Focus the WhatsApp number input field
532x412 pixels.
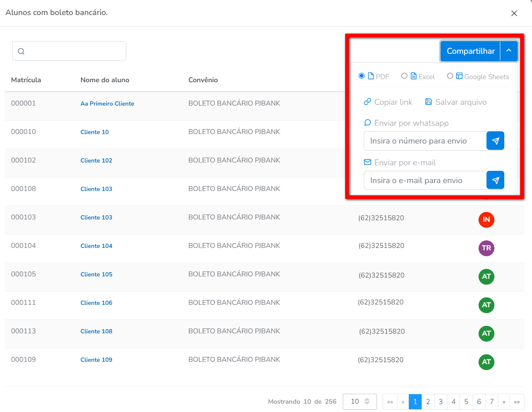coord(425,141)
